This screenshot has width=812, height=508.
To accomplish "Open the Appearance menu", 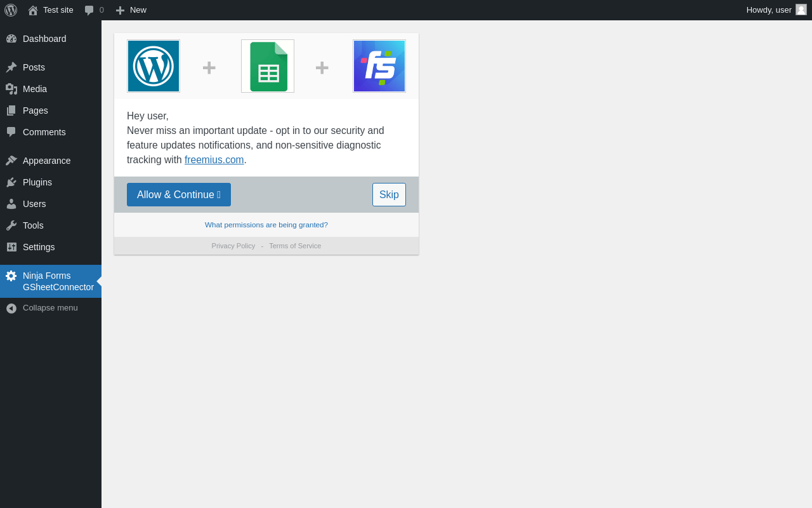I will 51,161.
